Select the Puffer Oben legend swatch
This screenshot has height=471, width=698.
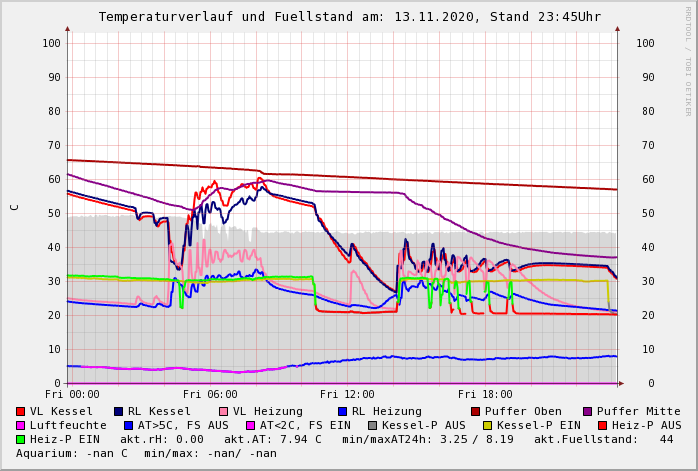coord(476,411)
